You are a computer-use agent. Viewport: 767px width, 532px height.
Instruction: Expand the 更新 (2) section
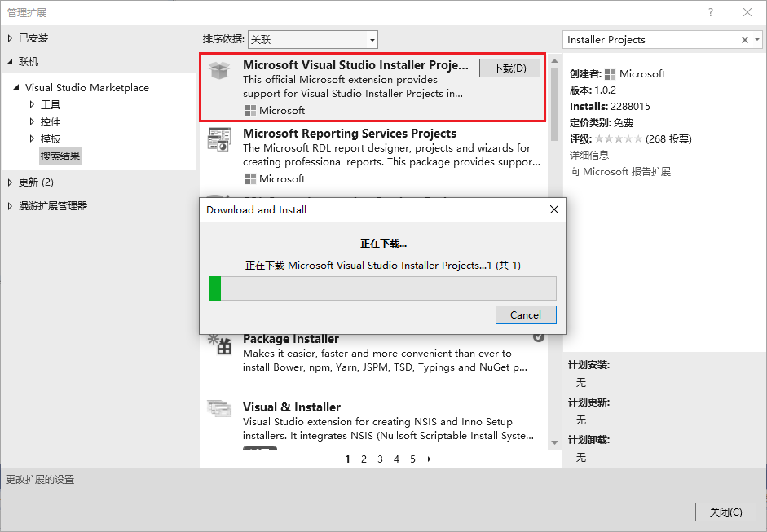pos(10,182)
